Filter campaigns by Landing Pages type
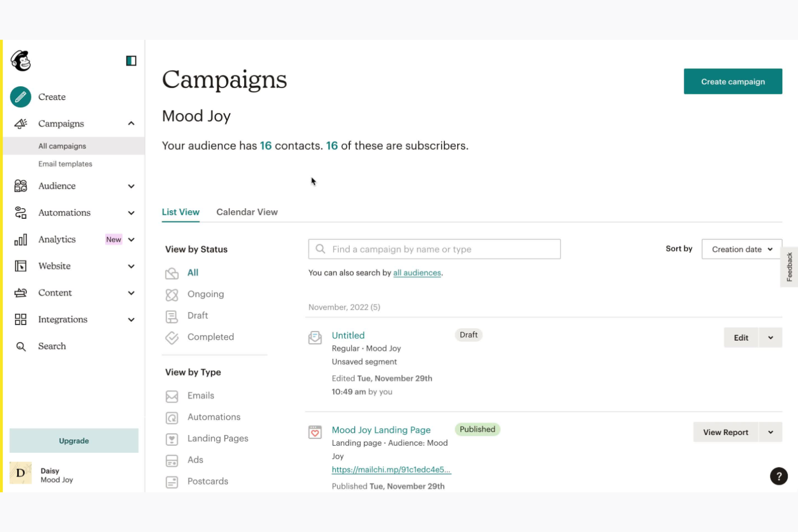 (217, 438)
